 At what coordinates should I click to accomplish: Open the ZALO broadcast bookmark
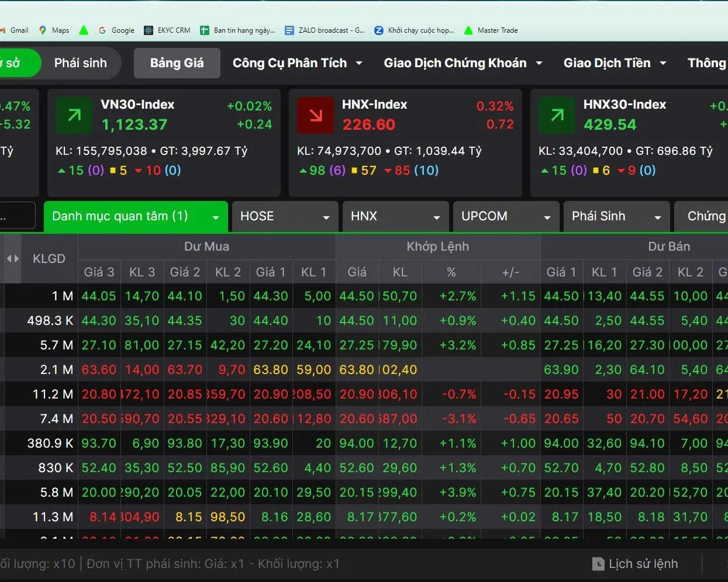click(x=325, y=30)
